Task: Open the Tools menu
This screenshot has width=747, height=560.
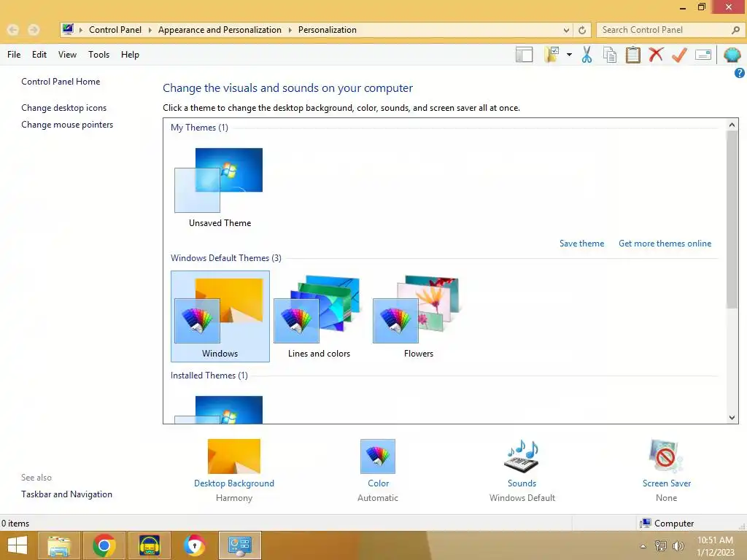Action: [98, 54]
